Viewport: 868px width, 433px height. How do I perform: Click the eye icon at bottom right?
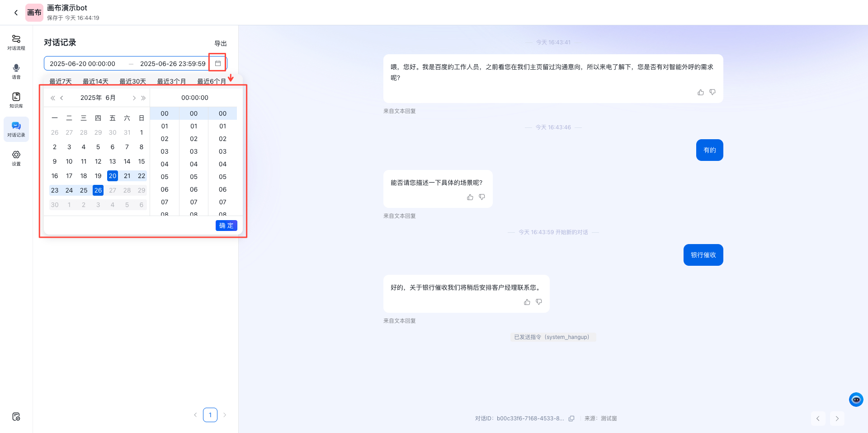click(856, 400)
